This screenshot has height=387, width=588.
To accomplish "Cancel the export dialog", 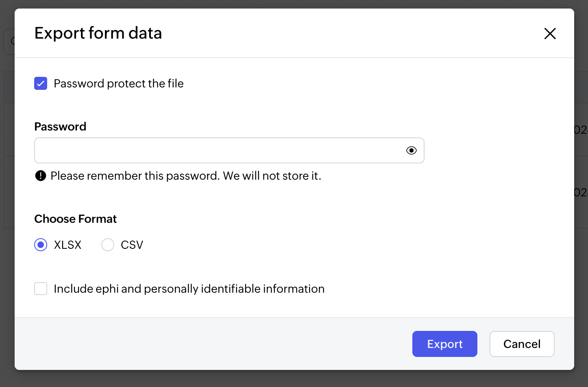I will coord(522,344).
